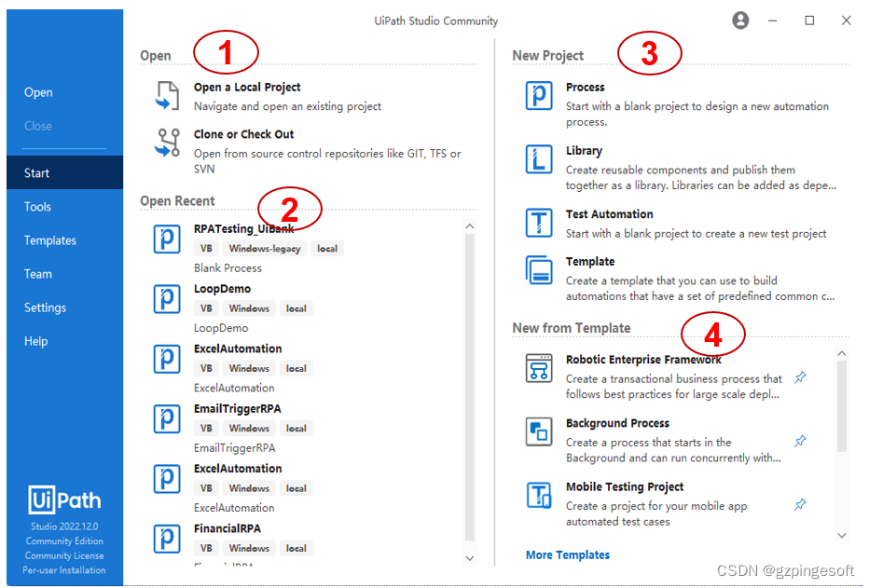Click the EmailTriggerRPA project icon

[x=167, y=419]
